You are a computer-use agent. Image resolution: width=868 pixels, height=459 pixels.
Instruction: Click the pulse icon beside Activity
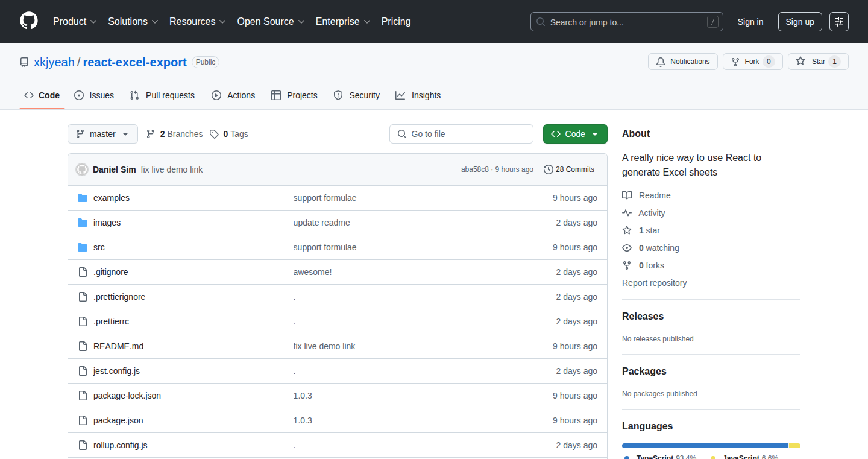click(x=627, y=213)
